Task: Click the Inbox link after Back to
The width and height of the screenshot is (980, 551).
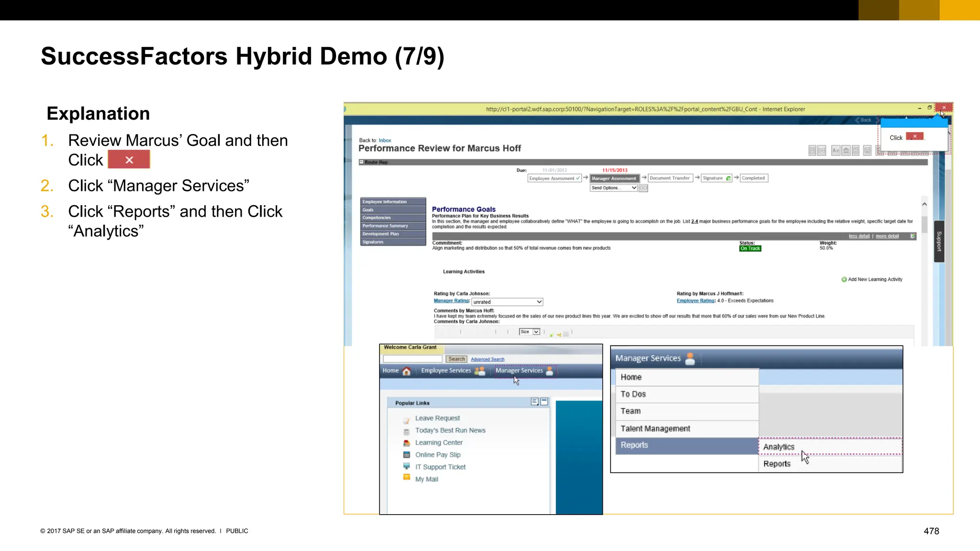Action: 385,141
